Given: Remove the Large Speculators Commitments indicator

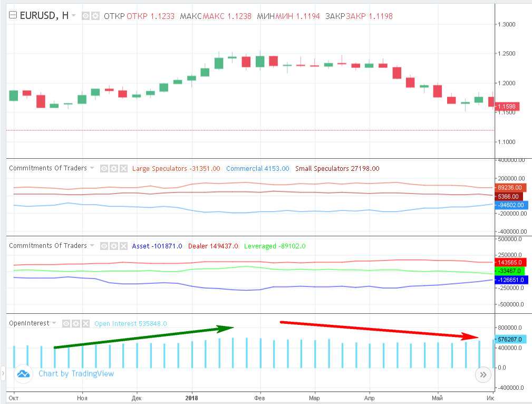Looking at the screenshot, I should [x=123, y=169].
